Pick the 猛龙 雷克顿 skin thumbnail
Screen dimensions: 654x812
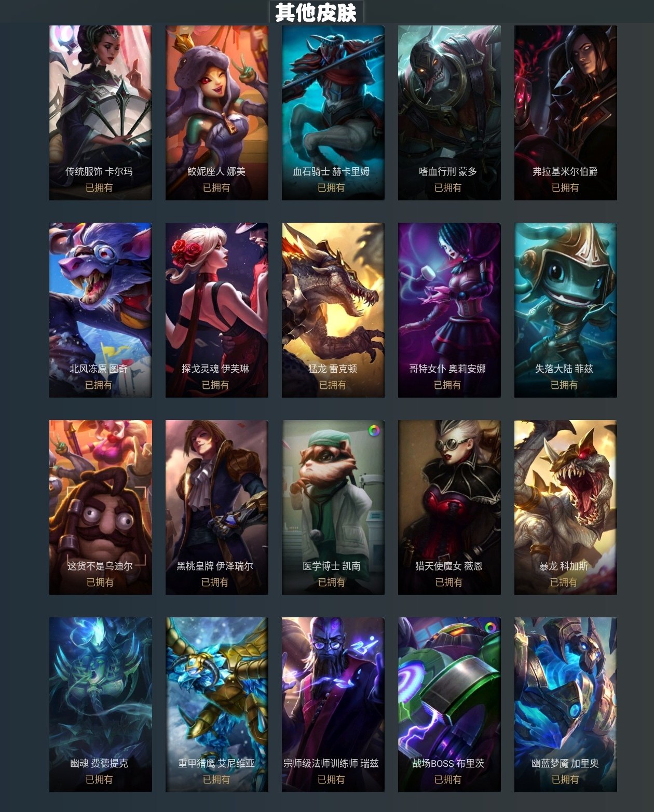333,310
